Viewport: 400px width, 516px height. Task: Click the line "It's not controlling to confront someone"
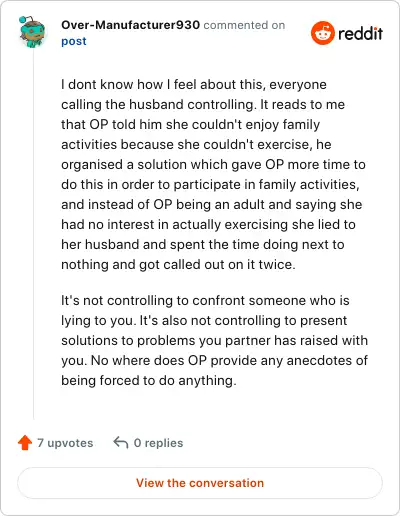click(205, 301)
